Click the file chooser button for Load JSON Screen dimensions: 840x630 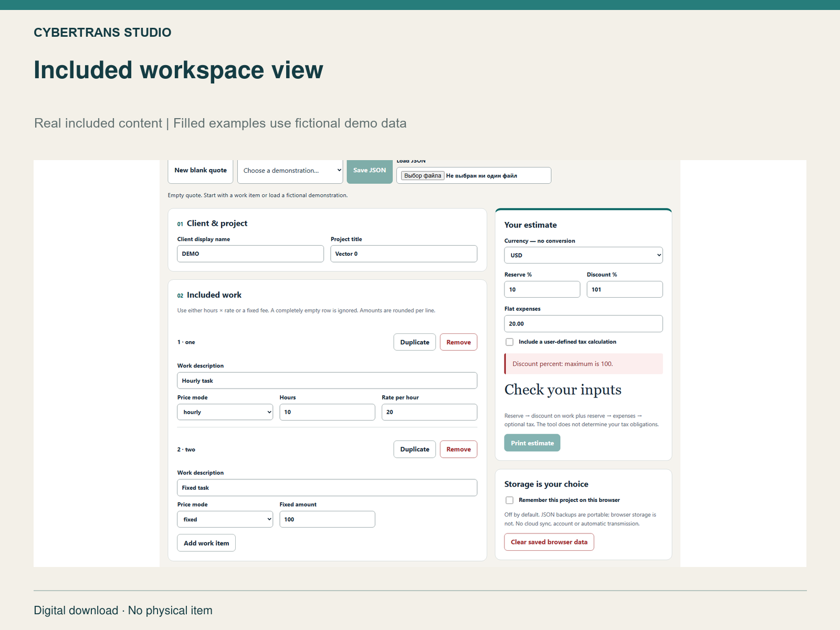(x=423, y=176)
